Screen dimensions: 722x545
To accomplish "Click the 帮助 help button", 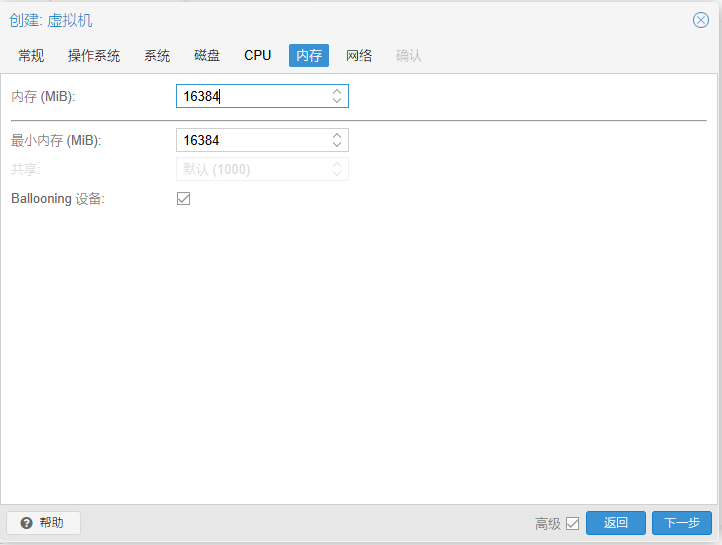I will (43, 523).
